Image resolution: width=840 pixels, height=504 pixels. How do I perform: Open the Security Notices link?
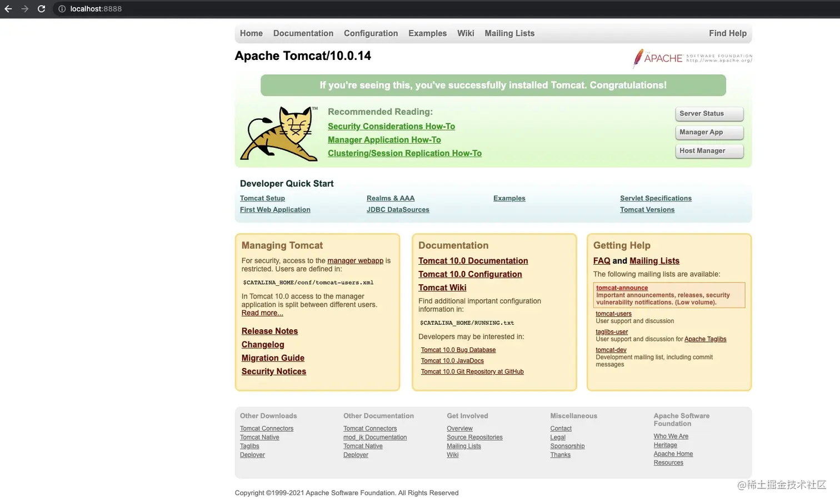tap(274, 371)
